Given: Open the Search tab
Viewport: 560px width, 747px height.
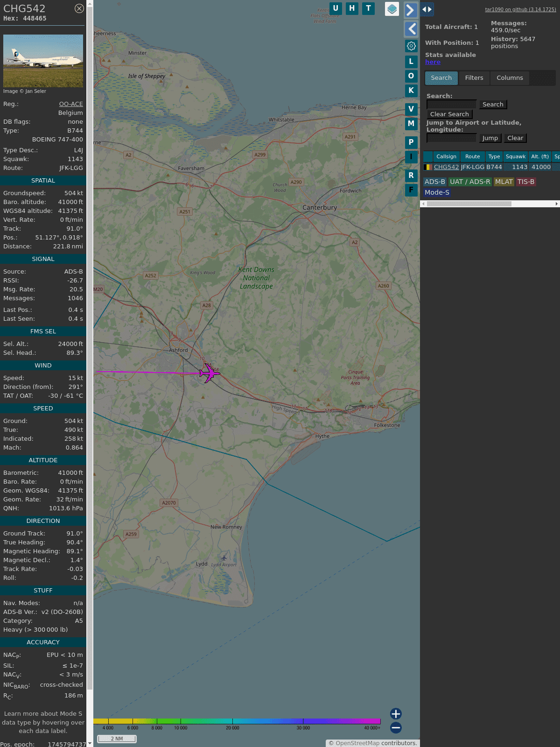Looking at the screenshot, I should point(441,78).
